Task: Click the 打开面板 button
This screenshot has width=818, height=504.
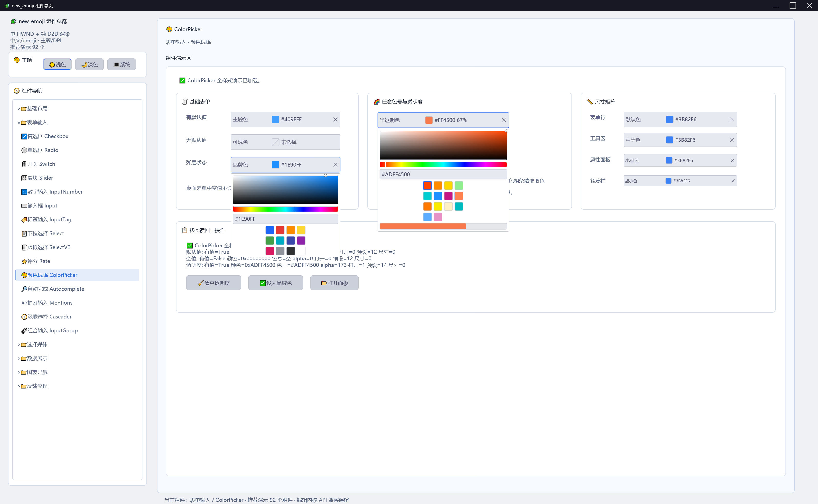Action: click(x=335, y=283)
